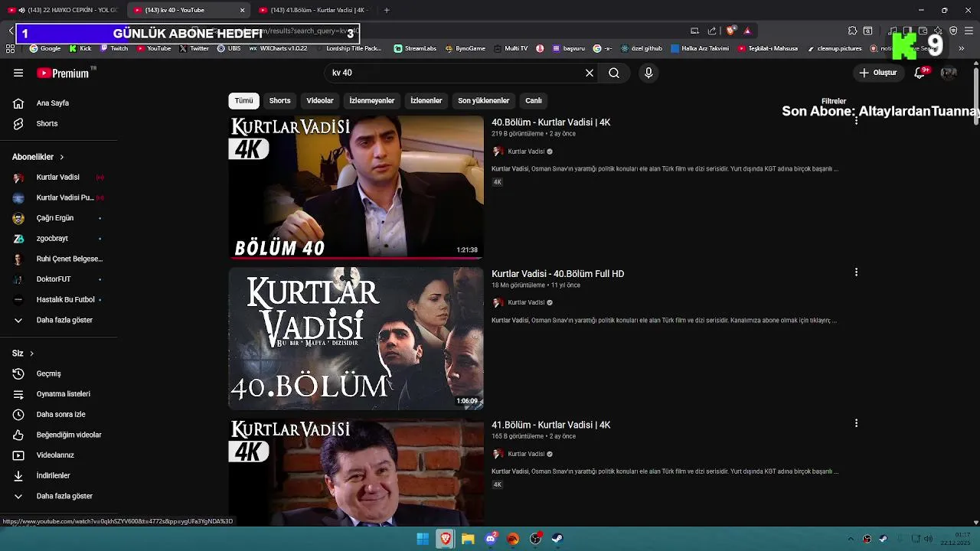Click the 40.Bölüm 4K video thumbnail
980x551 pixels.
coord(356,187)
